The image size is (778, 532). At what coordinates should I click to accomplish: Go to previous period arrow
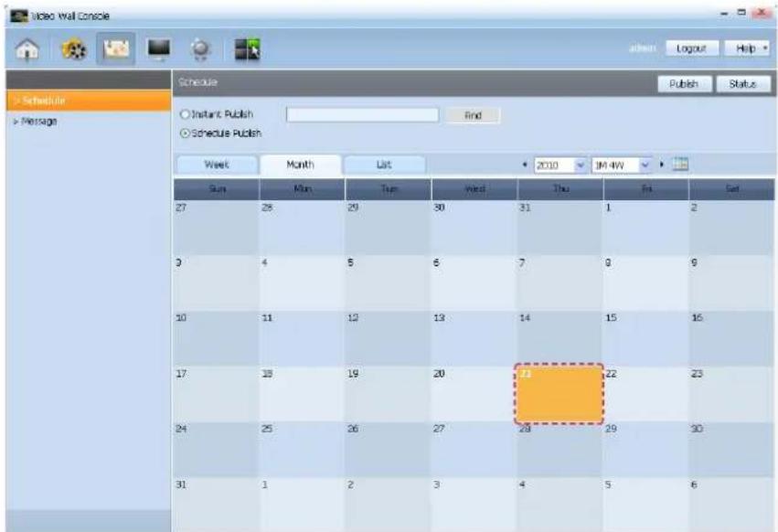(525, 165)
